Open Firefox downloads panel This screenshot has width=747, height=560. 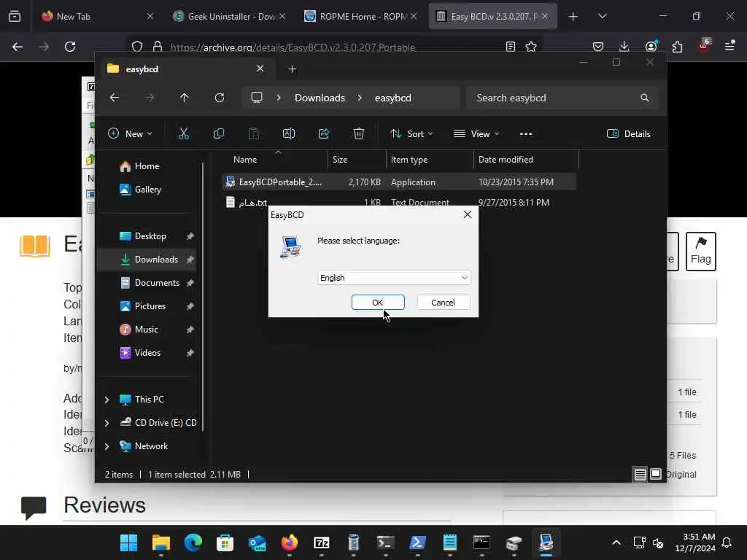624,47
